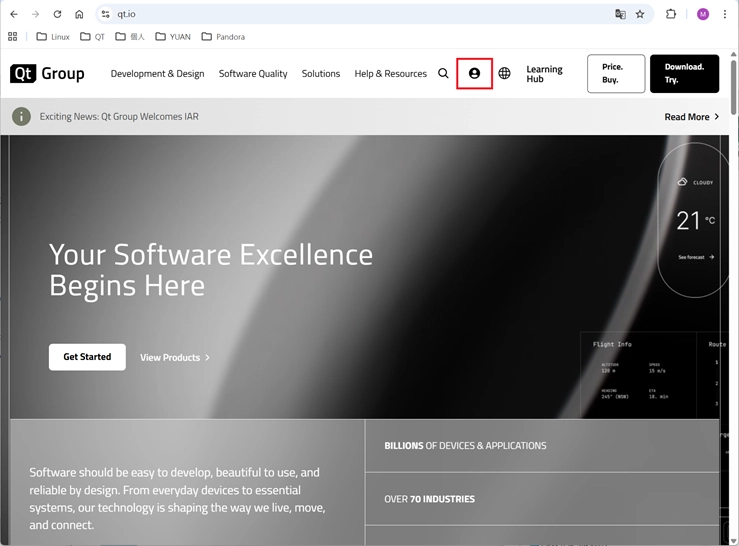Click the Qt Group logo
Image resolution: width=739 pixels, height=546 pixels.
click(47, 73)
